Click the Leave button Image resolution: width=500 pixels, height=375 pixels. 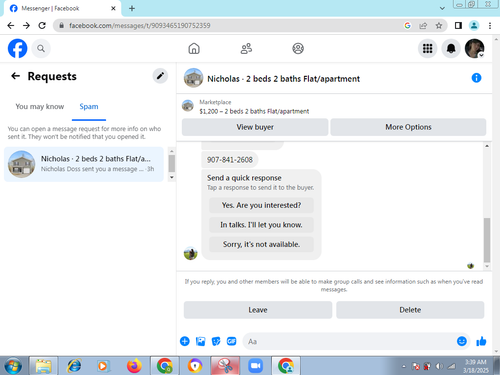click(x=258, y=310)
